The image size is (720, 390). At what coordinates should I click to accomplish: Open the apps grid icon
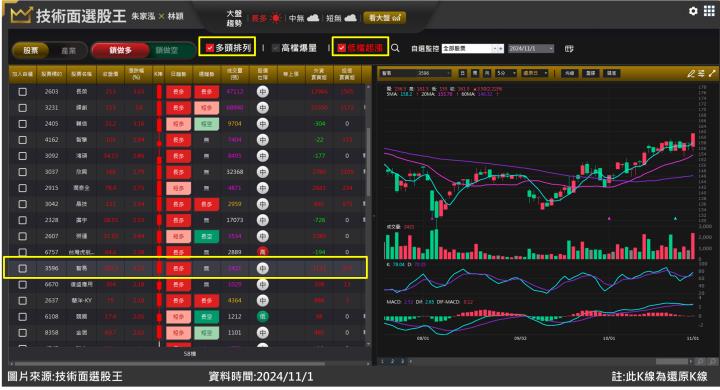pyautogui.click(x=709, y=11)
